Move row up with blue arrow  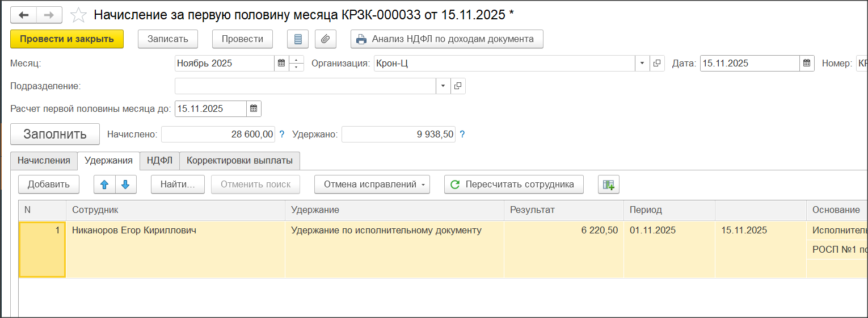tap(104, 185)
